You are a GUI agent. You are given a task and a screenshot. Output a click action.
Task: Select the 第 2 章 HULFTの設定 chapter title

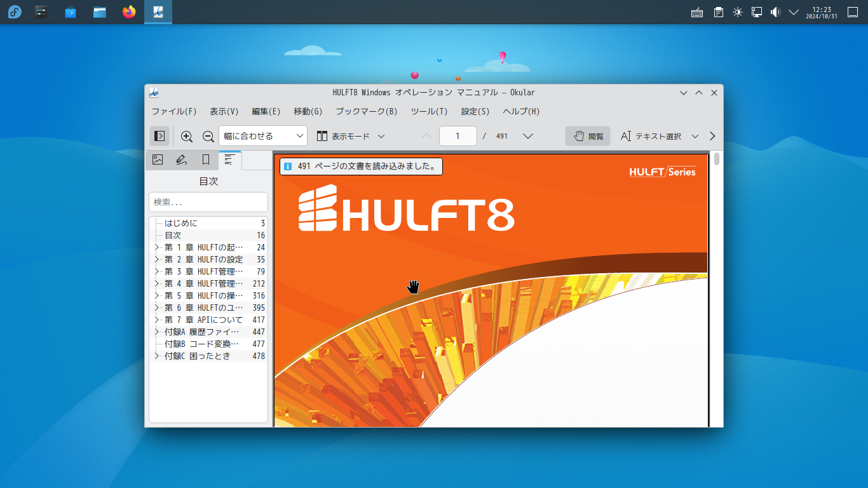(203, 259)
